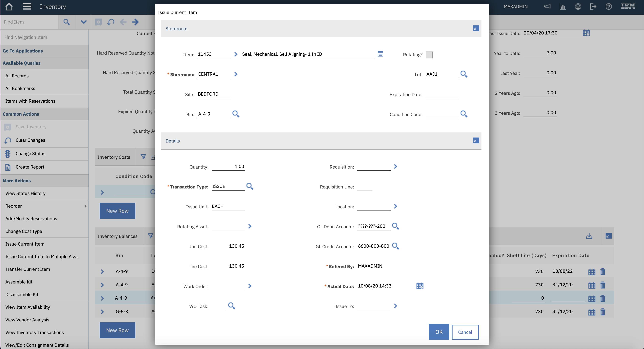Collapse the Details section
Screen dimensions: 644x349
point(476,140)
